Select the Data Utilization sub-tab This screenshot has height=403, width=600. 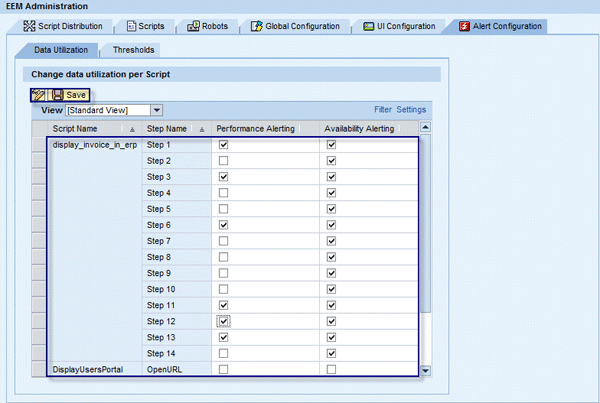[x=62, y=49]
